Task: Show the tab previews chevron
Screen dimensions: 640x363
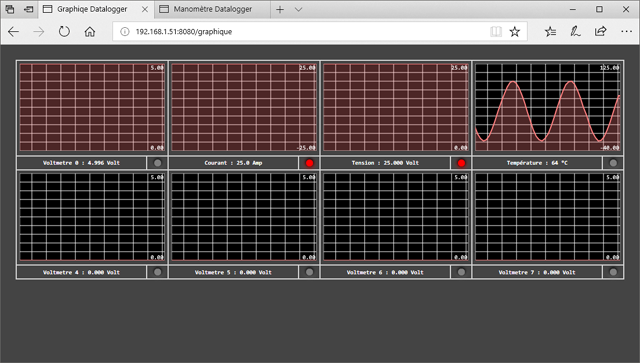Action: pyautogui.click(x=298, y=9)
